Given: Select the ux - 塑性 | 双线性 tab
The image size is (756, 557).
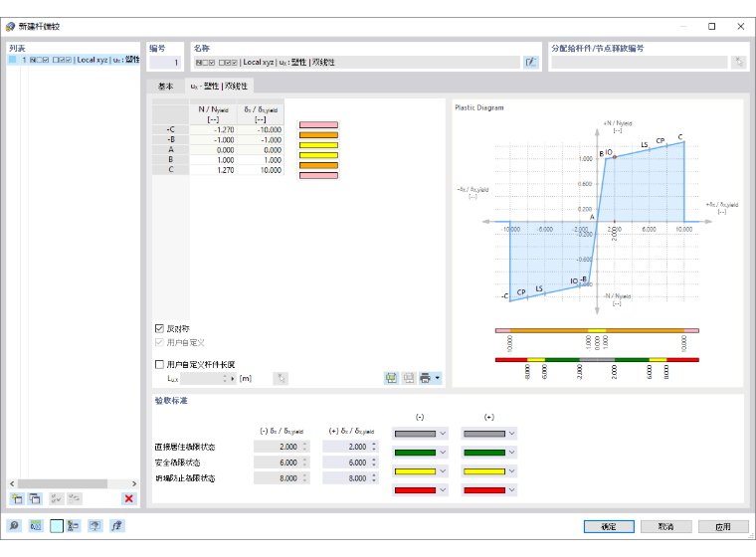Looking at the screenshot, I should [219, 86].
